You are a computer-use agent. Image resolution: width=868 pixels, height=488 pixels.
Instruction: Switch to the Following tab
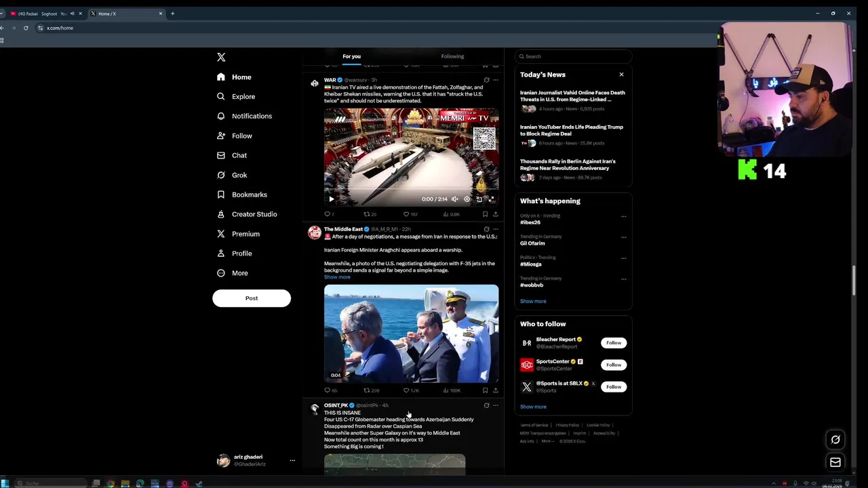click(452, 56)
